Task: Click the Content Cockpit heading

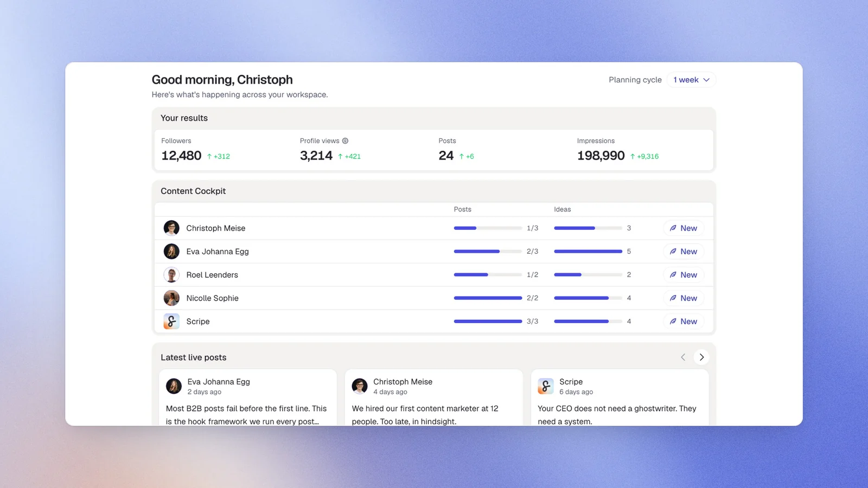Action: (x=193, y=191)
